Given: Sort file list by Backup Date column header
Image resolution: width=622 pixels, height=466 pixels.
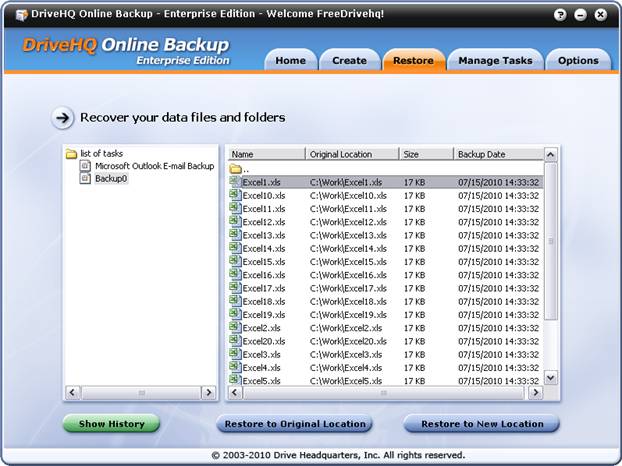Looking at the screenshot, I should [x=497, y=154].
